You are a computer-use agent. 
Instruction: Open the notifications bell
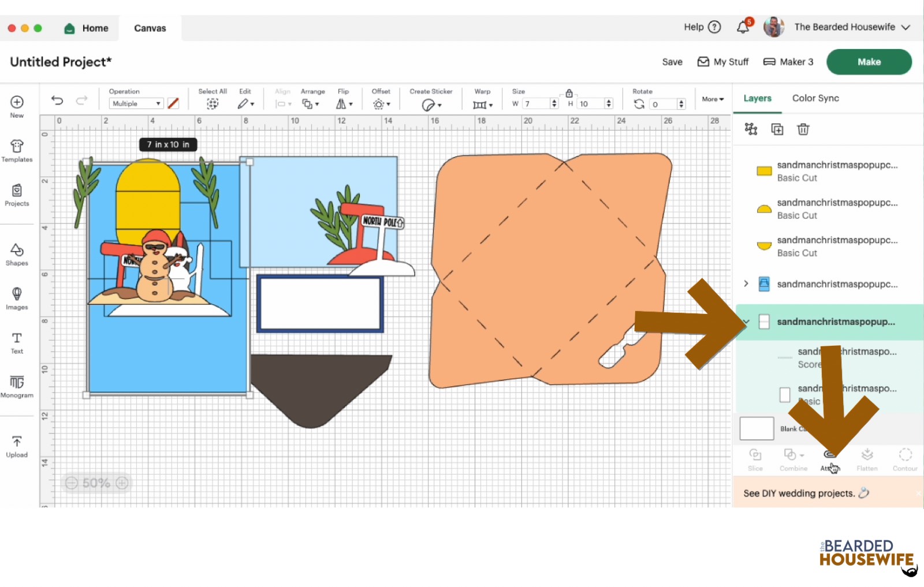pos(744,27)
